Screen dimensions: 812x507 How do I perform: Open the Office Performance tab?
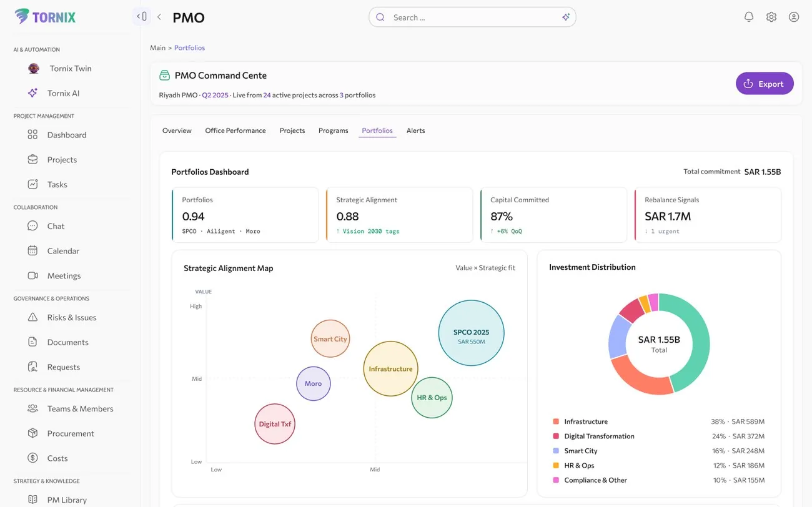235,130
